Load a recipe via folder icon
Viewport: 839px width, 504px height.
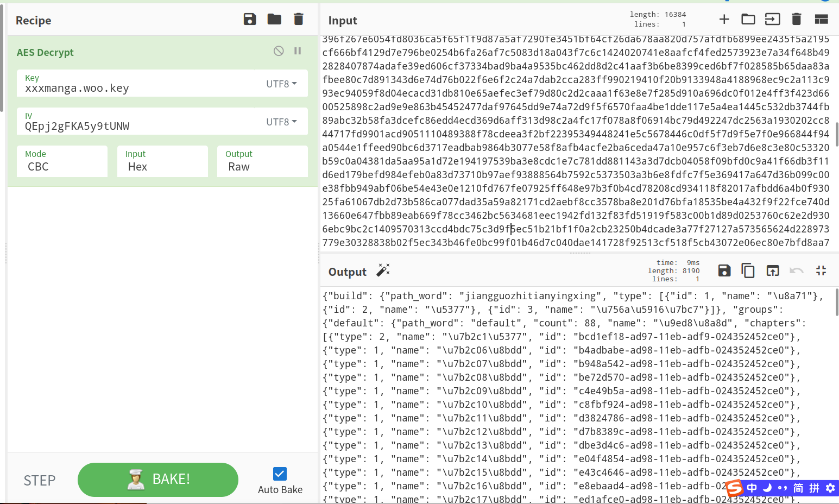click(x=274, y=20)
